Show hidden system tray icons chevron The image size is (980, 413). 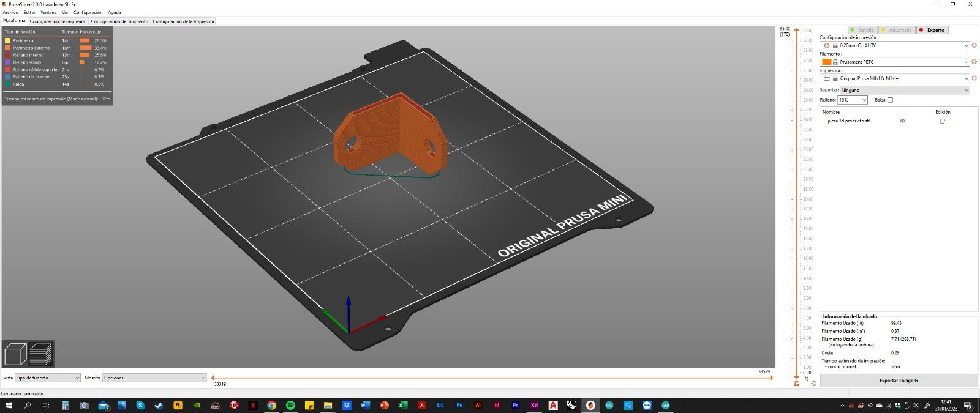coord(843,405)
